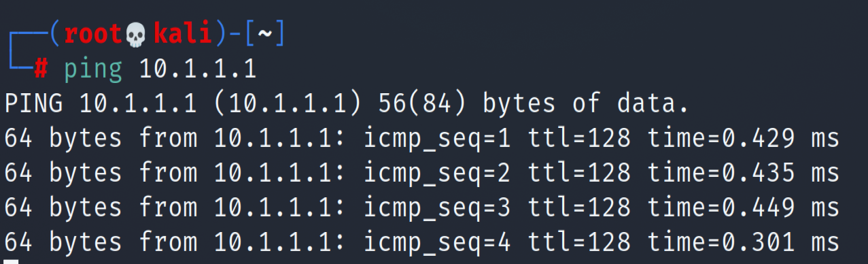This screenshot has width=868, height=264.
Task: Click the 'kali' hostname in the prompt
Action: point(184,34)
